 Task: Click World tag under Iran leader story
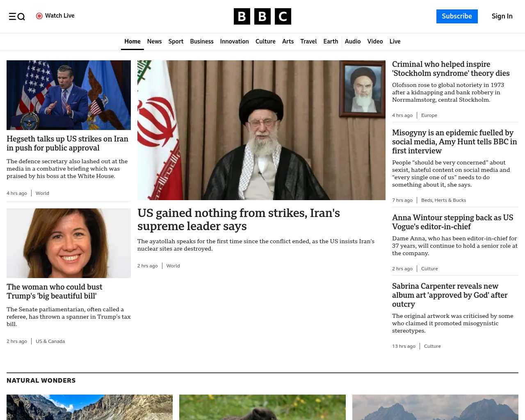click(173, 266)
